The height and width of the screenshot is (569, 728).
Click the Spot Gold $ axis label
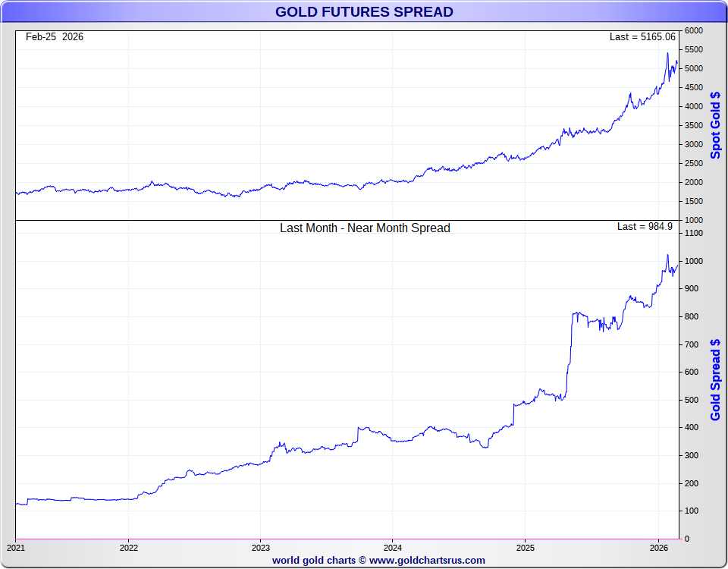click(715, 125)
